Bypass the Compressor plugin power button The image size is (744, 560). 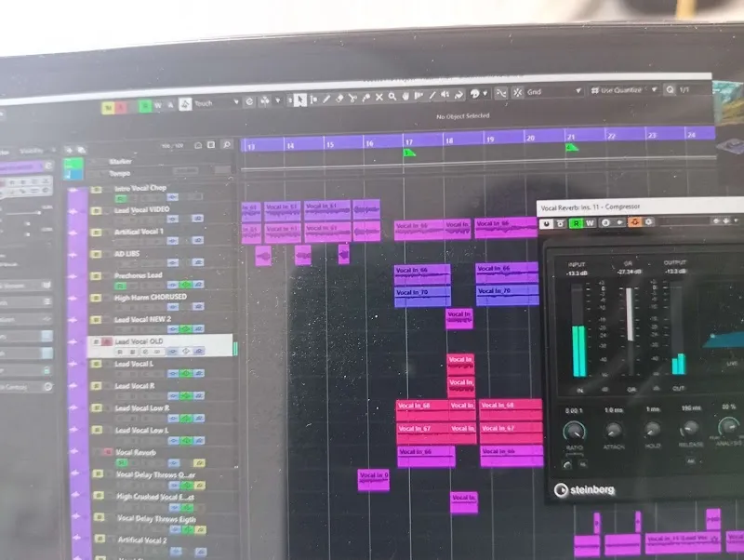coord(546,223)
